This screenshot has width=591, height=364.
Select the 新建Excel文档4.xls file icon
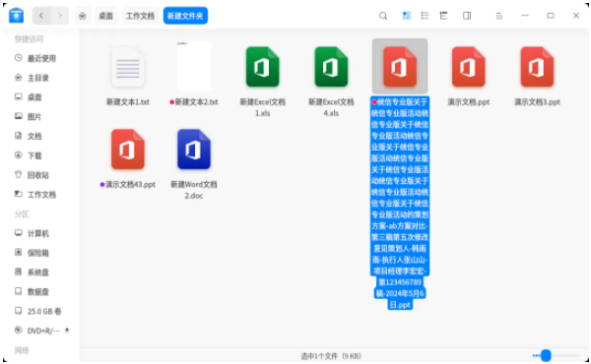pos(331,67)
